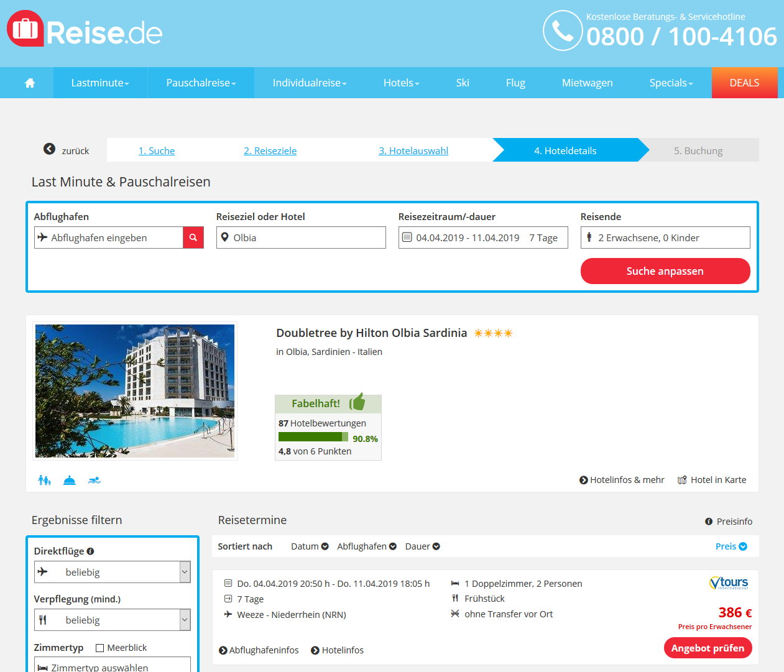Click the map icon beside Hotel in Karte
784x672 pixels.
click(x=682, y=480)
